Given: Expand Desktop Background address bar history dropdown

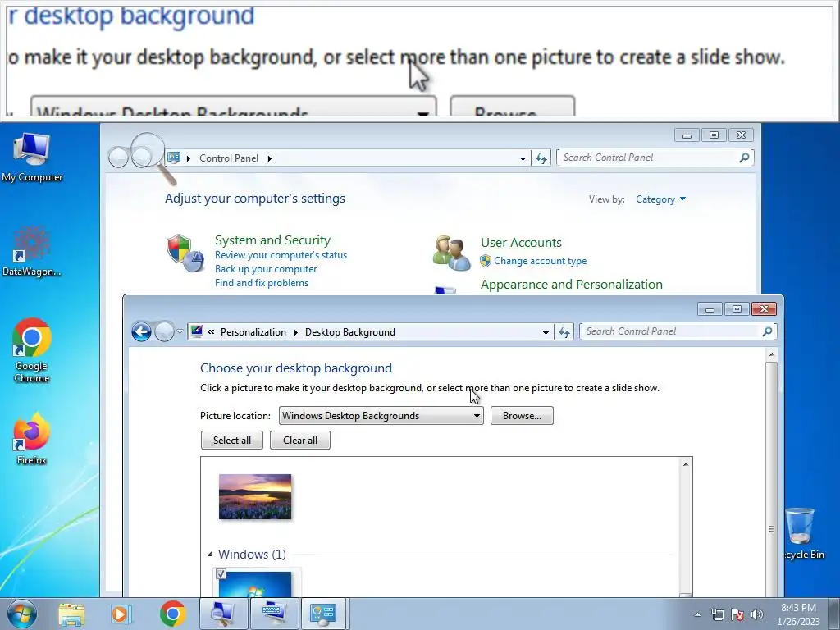Looking at the screenshot, I should point(546,333).
